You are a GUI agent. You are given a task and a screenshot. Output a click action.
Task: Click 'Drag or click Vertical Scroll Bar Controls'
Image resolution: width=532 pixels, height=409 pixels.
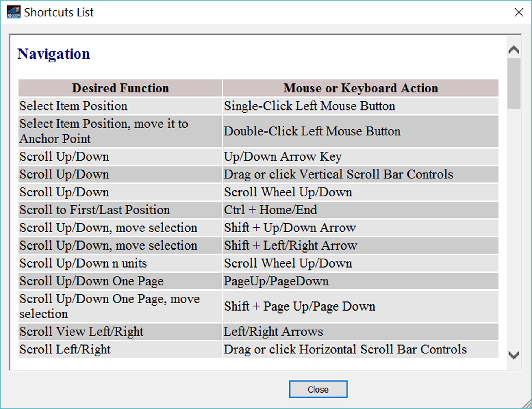[361, 174]
